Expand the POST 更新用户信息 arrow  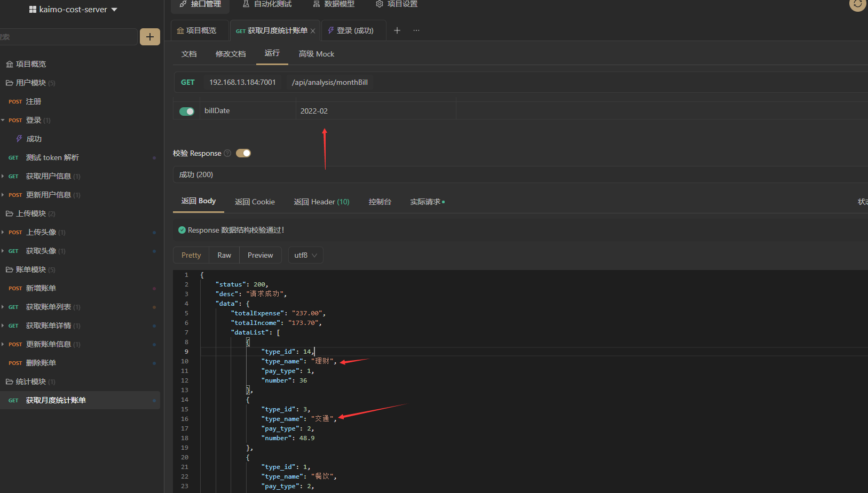point(3,195)
